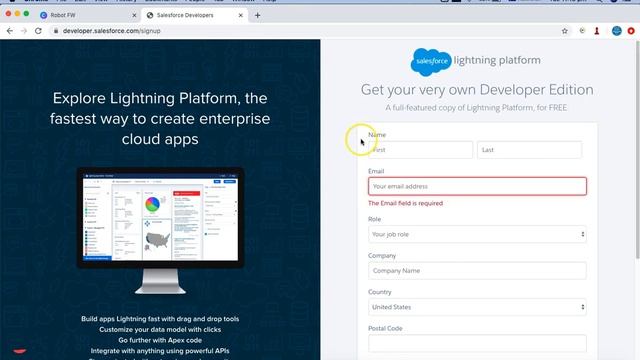
Task: Click the page vertical scrollbar
Action: 637,149
